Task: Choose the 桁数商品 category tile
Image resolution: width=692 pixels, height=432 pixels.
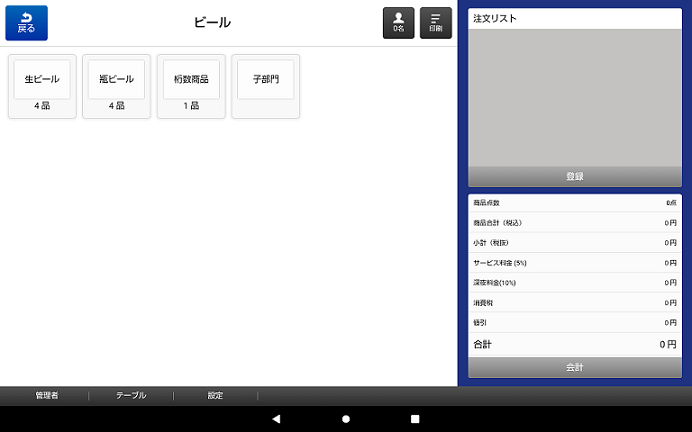Action: (191, 86)
